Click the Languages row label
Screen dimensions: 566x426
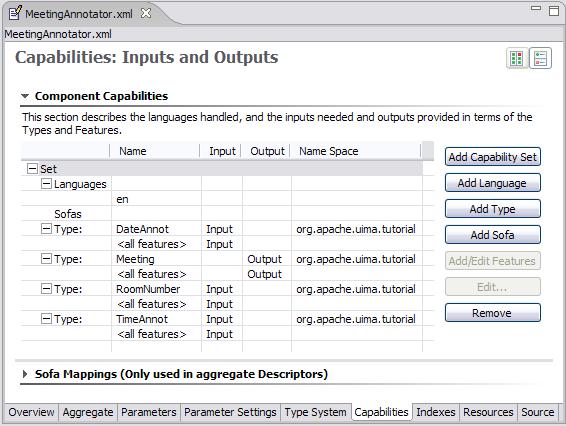tap(80, 184)
